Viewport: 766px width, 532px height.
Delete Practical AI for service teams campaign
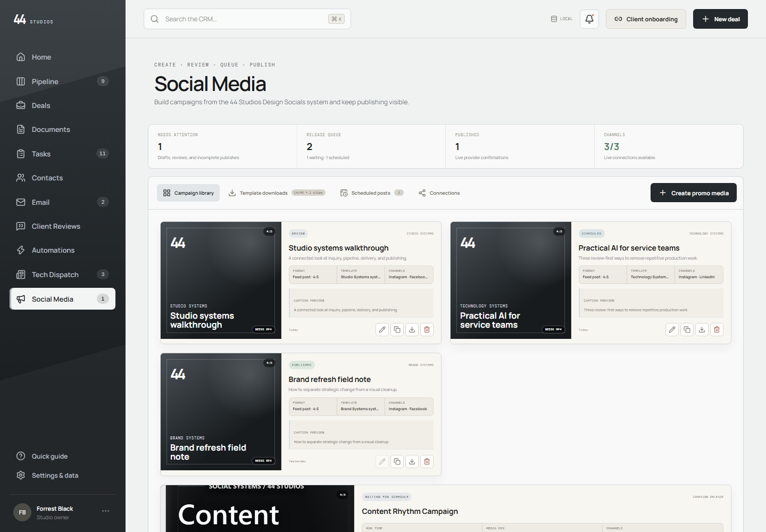tap(717, 330)
